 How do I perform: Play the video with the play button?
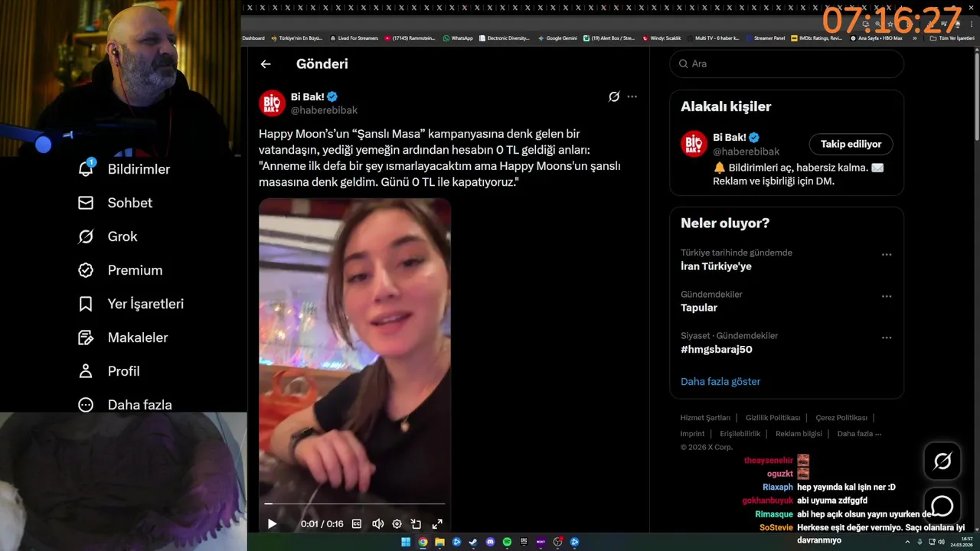(272, 524)
